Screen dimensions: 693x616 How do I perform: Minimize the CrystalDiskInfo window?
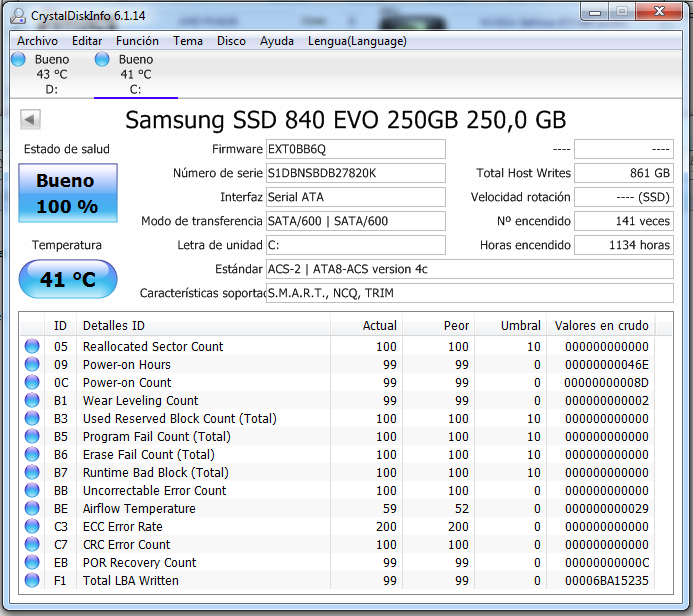(x=595, y=12)
